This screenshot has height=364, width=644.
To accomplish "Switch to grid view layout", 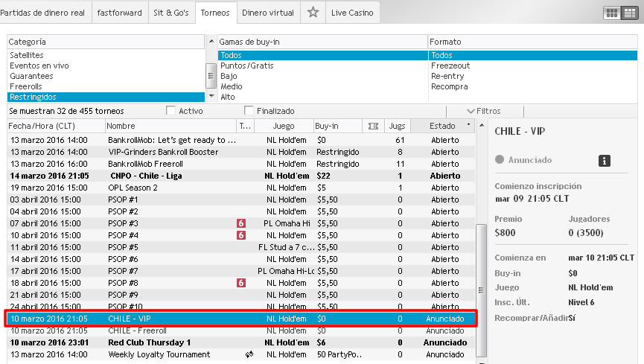I will [611, 13].
